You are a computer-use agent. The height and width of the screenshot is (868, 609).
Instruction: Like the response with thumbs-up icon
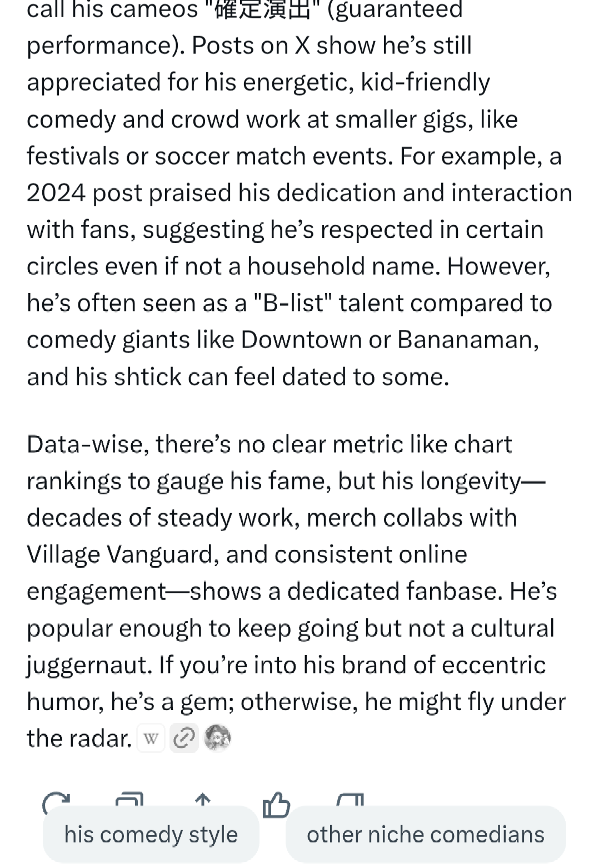pyautogui.click(x=276, y=804)
